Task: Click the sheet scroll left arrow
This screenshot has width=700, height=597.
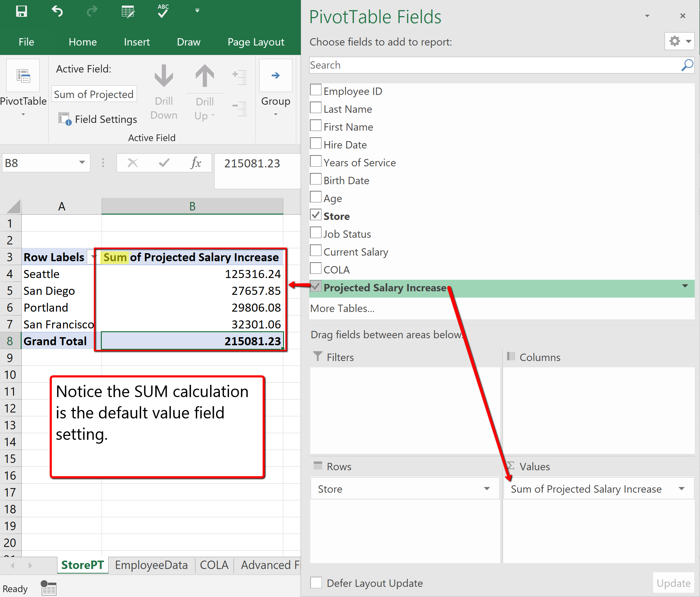Action: 13,565
